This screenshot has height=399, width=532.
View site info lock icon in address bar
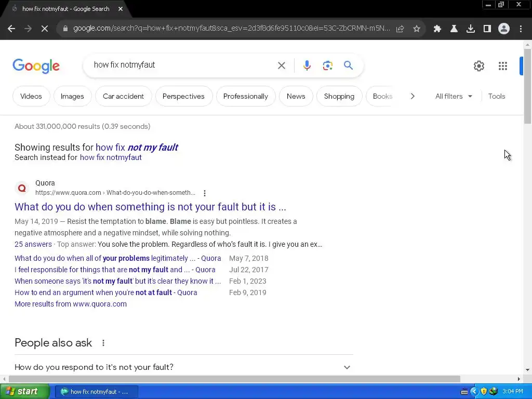point(65,29)
